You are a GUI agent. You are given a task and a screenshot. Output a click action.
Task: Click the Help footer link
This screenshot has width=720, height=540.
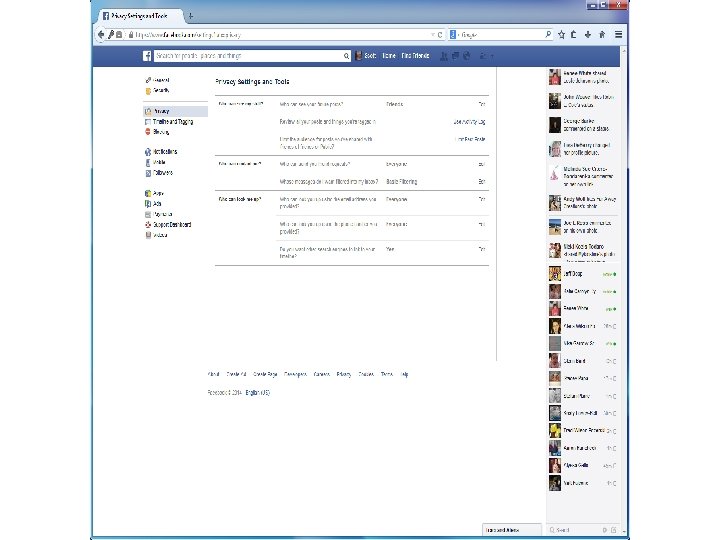click(x=405, y=374)
